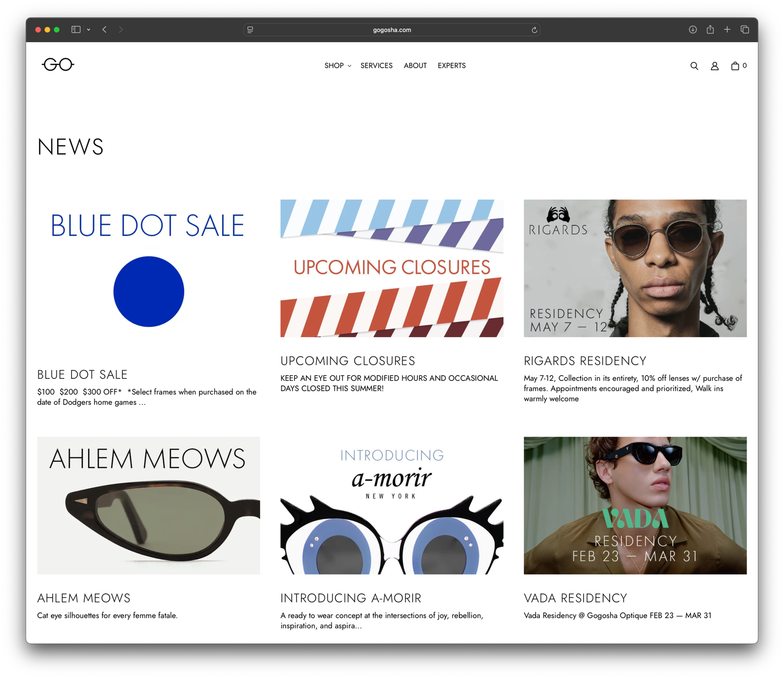Click the Safari share icon
This screenshot has height=678, width=784.
click(710, 29)
